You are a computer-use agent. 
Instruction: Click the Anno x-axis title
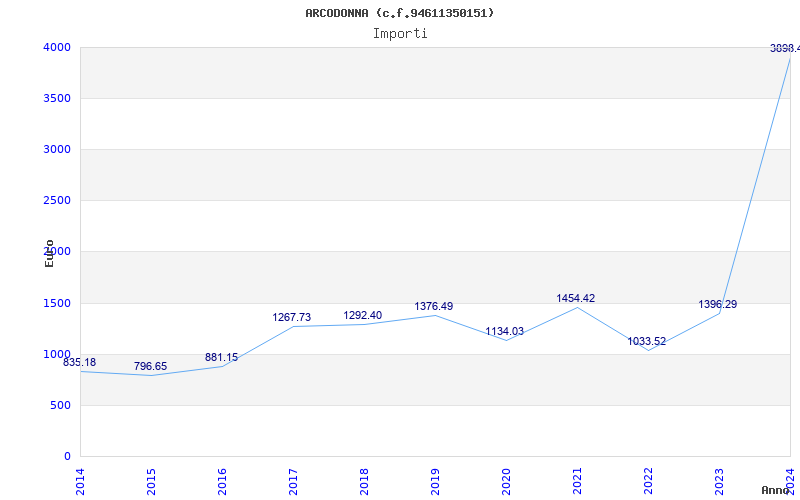[776, 491]
